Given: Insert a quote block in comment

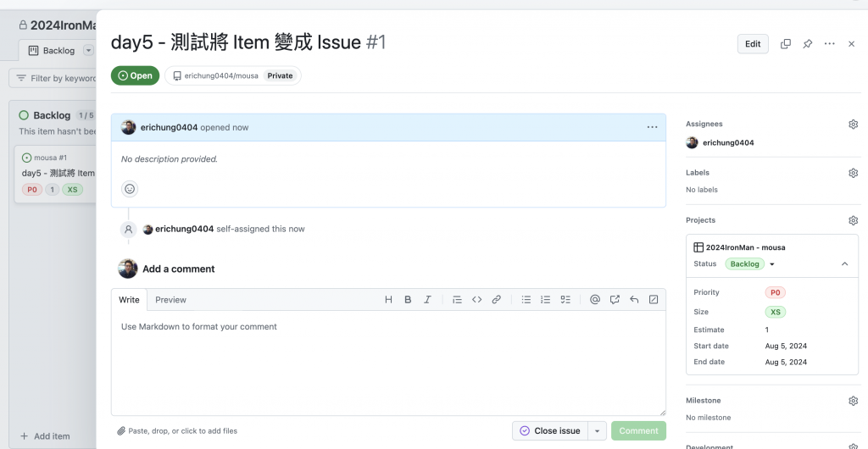Looking at the screenshot, I should [457, 300].
